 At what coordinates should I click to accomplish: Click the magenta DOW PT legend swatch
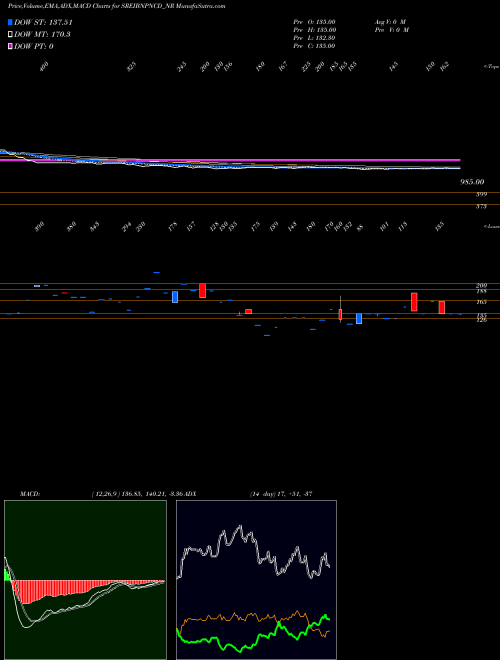pos(11,46)
